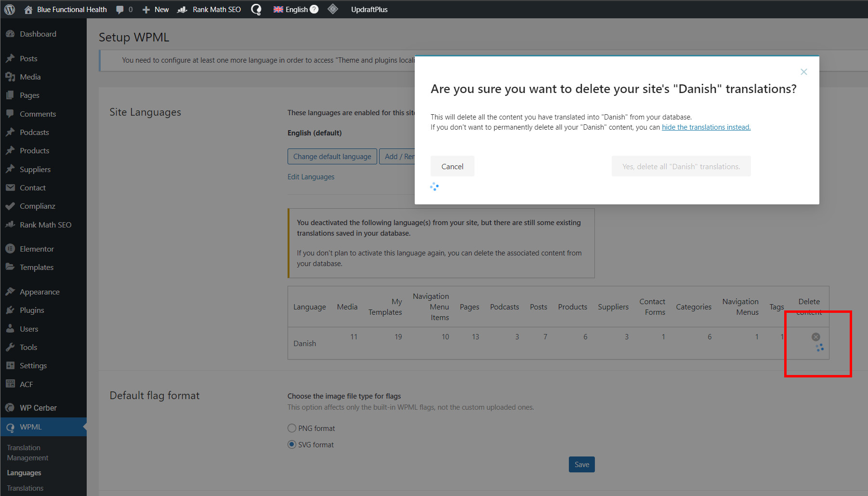Select the SVG format radio button

pyautogui.click(x=292, y=444)
